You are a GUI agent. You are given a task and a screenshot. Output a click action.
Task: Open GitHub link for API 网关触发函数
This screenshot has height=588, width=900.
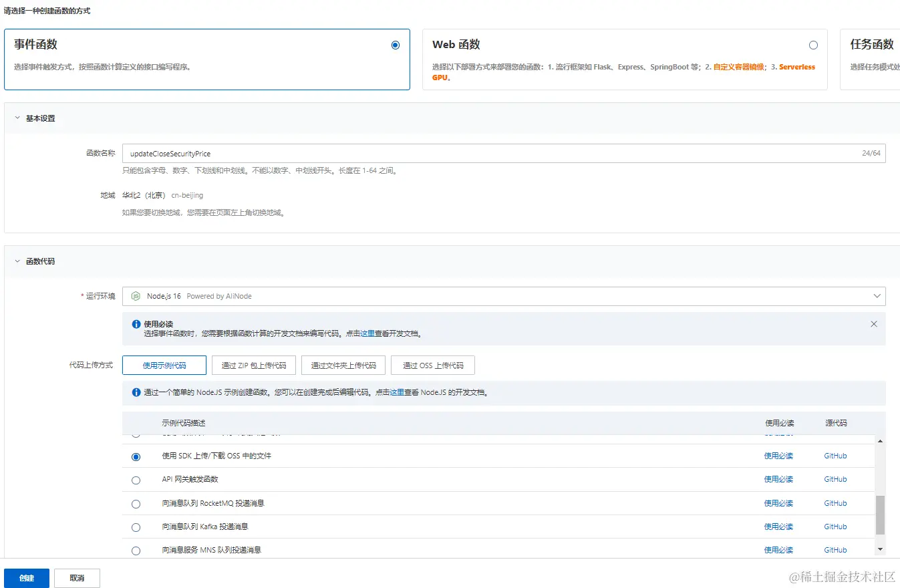click(x=835, y=479)
